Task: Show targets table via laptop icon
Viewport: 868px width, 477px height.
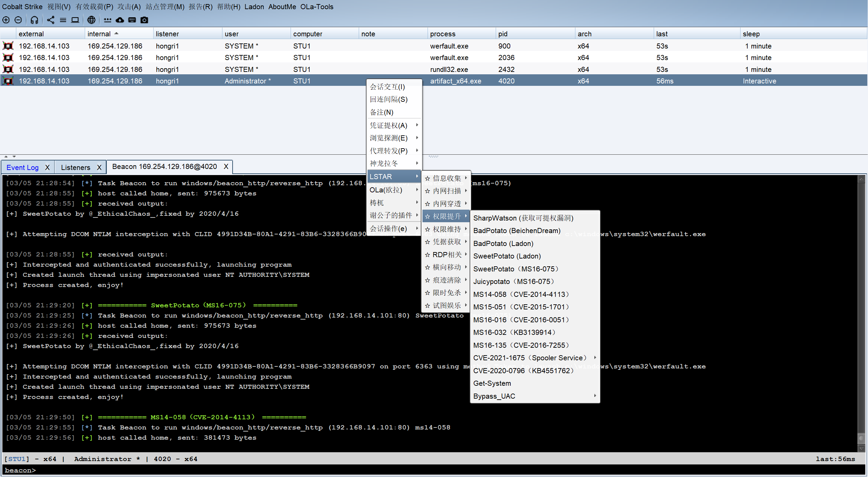Action: [x=75, y=20]
